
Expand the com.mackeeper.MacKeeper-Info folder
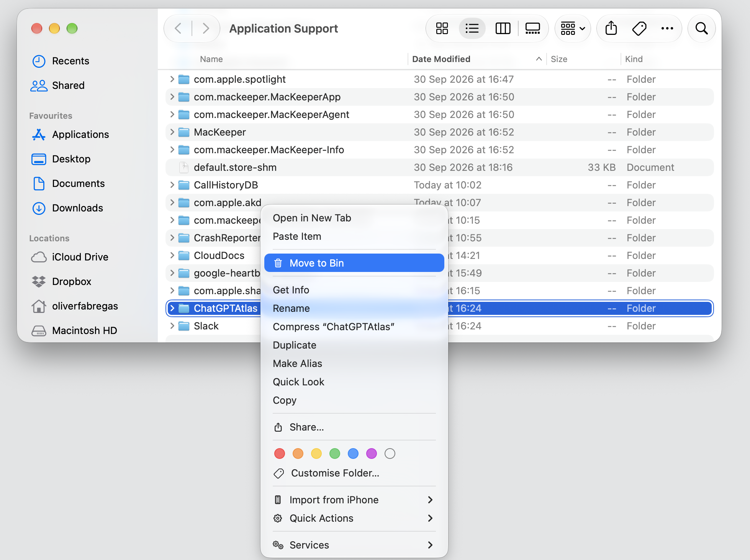[x=172, y=150]
